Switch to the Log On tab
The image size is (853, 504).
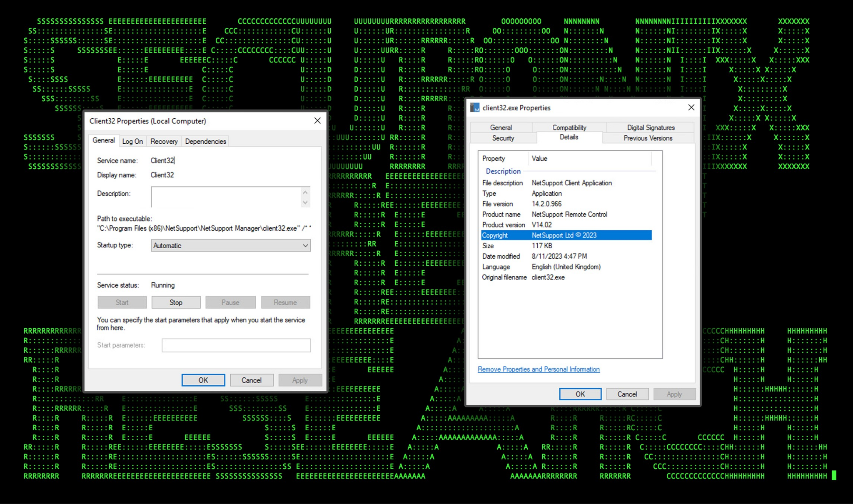coord(132,142)
